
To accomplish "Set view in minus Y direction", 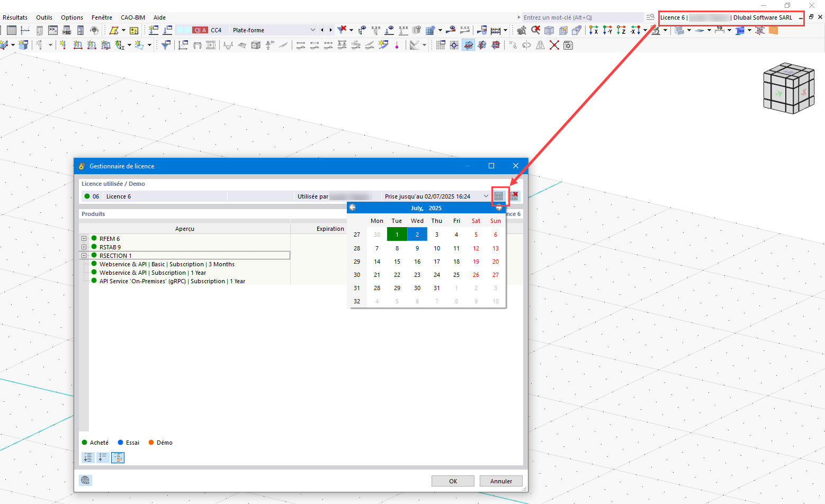I will [607, 30].
